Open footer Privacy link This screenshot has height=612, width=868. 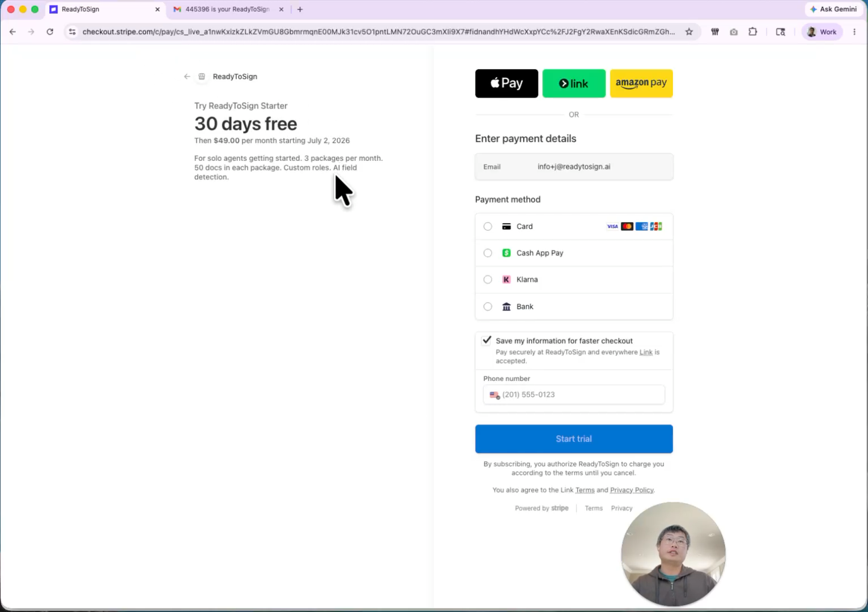pyautogui.click(x=622, y=508)
